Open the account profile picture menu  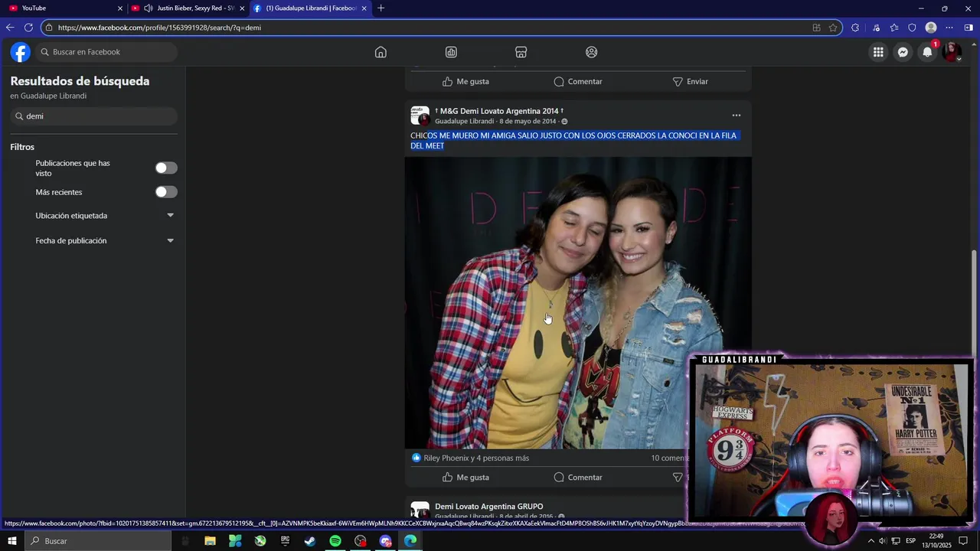[x=952, y=52]
